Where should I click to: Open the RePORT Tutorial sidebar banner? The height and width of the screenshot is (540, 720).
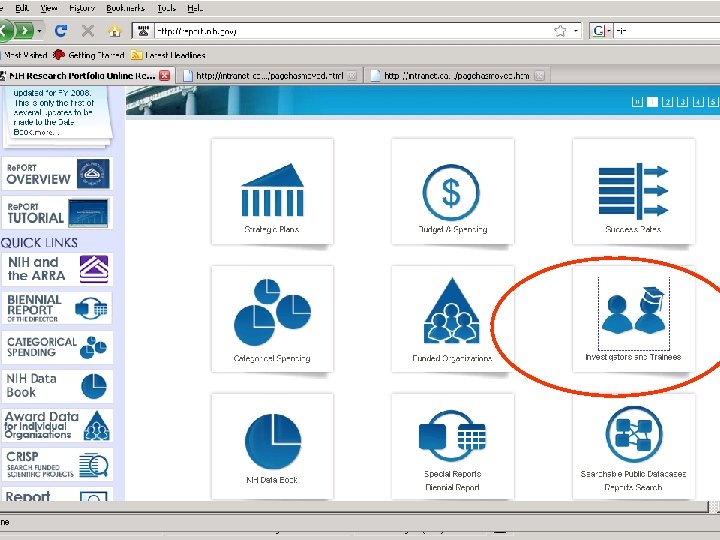coord(57,213)
